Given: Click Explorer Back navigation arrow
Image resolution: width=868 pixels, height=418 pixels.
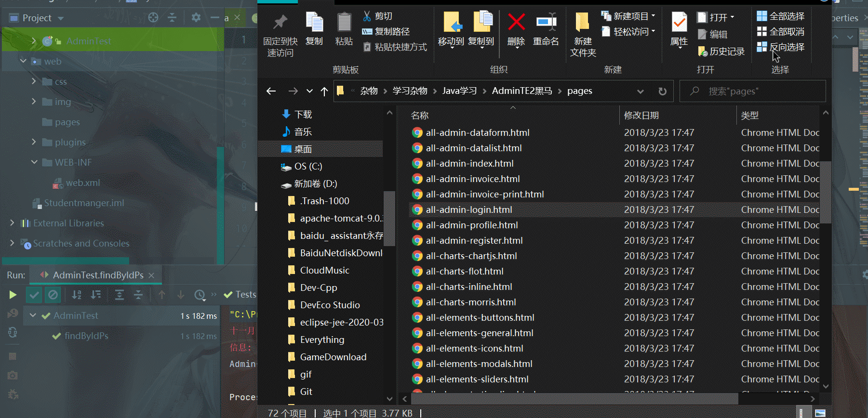Looking at the screenshot, I should pyautogui.click(x=271, y=91).
